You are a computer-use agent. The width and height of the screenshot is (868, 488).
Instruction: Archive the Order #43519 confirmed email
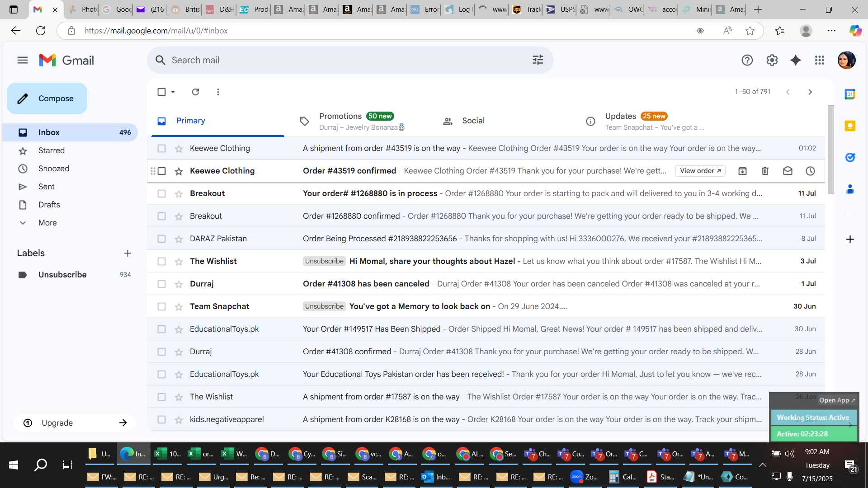742,171
